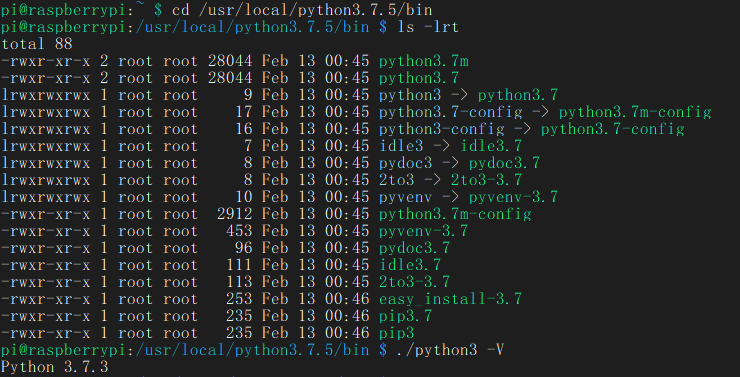Click pi@raspberrypi in the first prompt line
Image resolution: width=740 pixels, height=377 pixels.
pos(64,9)
